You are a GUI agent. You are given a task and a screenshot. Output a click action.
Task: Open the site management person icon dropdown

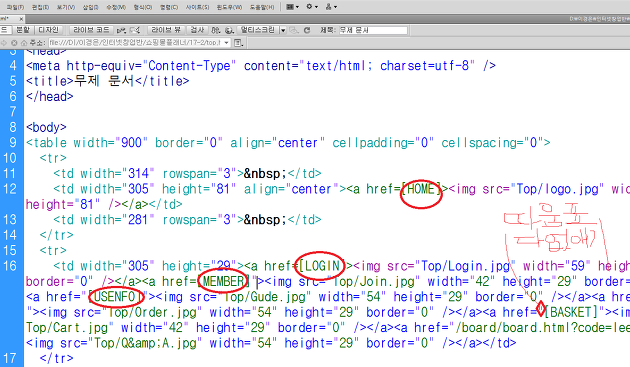(x=331, y=7)
